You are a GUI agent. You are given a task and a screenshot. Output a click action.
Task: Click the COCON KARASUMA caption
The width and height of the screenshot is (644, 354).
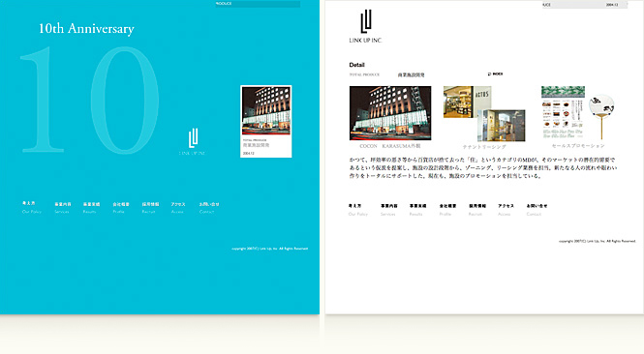(x=389, y=146)
